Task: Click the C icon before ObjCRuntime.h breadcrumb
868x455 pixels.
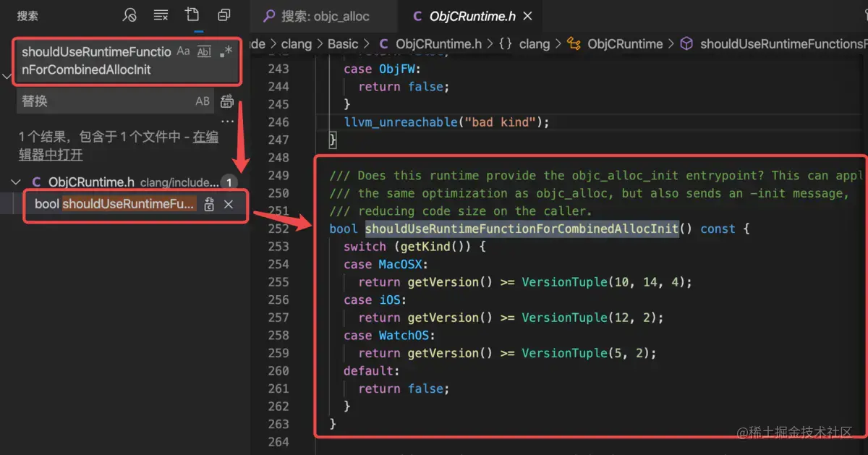Action: point(383,44)
